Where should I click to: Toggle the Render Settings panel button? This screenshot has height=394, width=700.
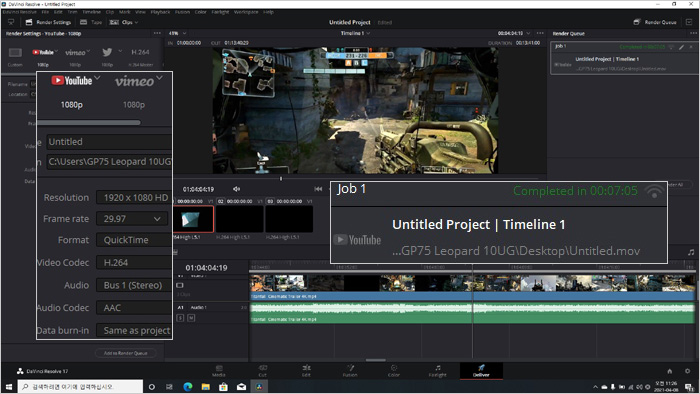[48, 22]
